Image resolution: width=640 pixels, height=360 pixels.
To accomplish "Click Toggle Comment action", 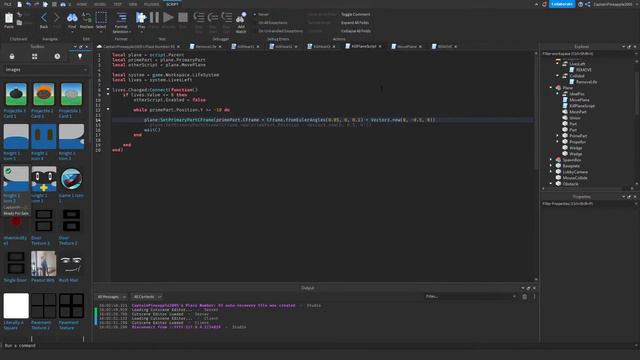I will tap(356, 14).
